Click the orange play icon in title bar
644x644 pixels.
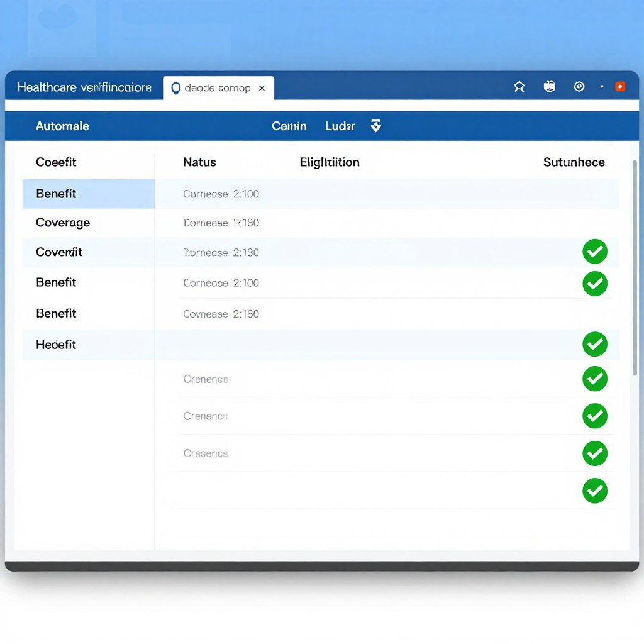tap(620, 87)
